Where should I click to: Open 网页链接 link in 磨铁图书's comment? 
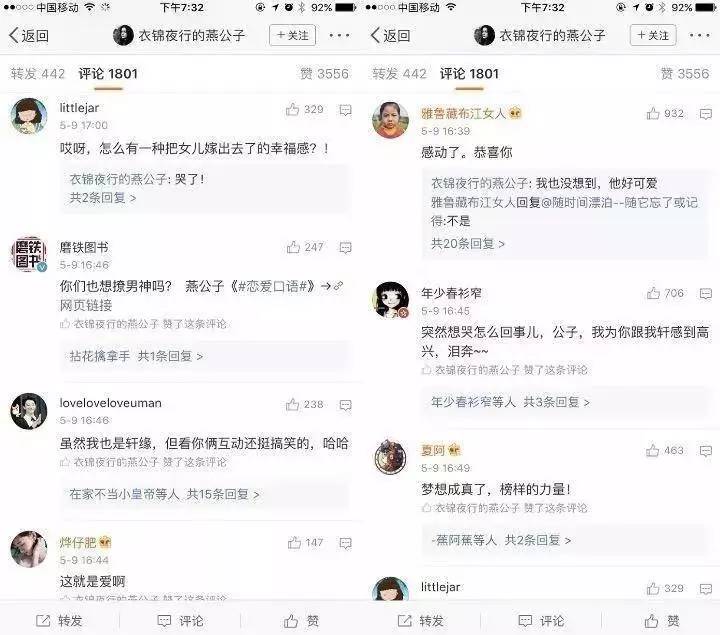pos(86,305)
